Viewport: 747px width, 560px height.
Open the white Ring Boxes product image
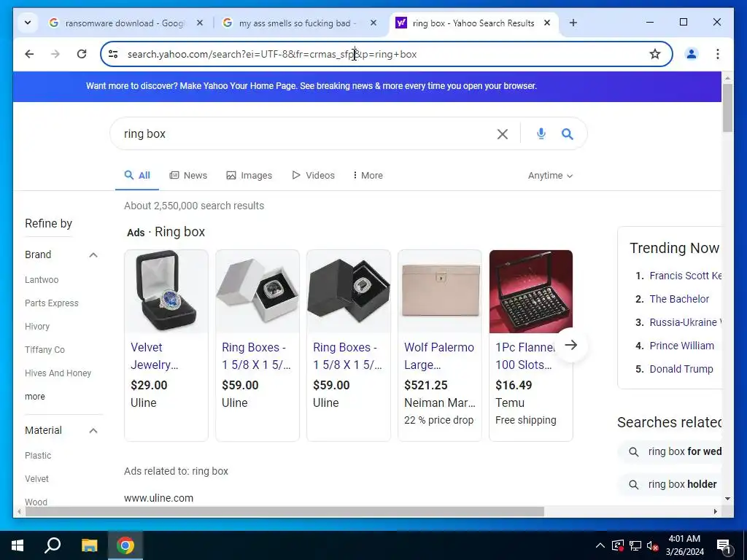tap(258, 291)
